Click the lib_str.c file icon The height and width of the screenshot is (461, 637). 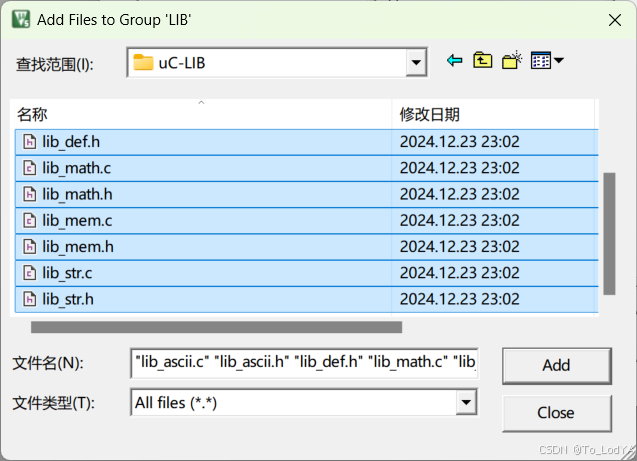(29, 273)
